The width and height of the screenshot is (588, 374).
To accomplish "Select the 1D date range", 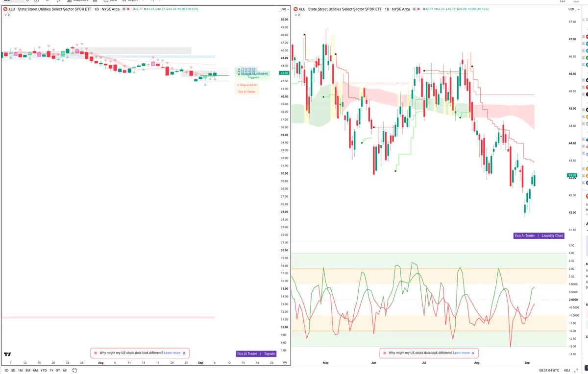I will (6, 371).
